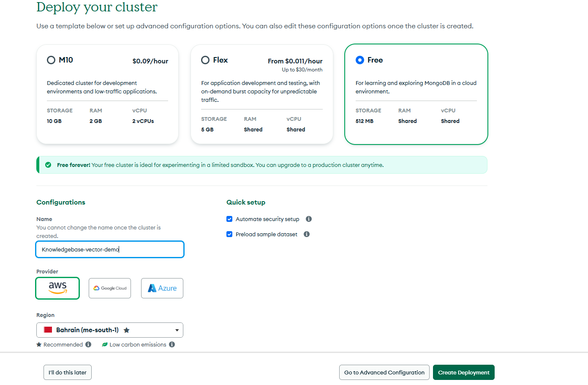
Task: Show info for Automate security setup
Action: 309,219
